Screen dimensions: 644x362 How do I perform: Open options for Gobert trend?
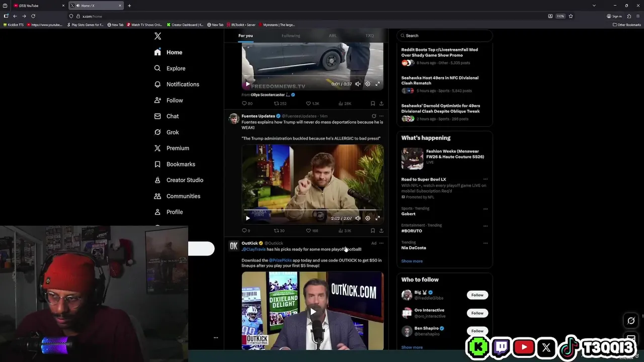click(486, 209)
